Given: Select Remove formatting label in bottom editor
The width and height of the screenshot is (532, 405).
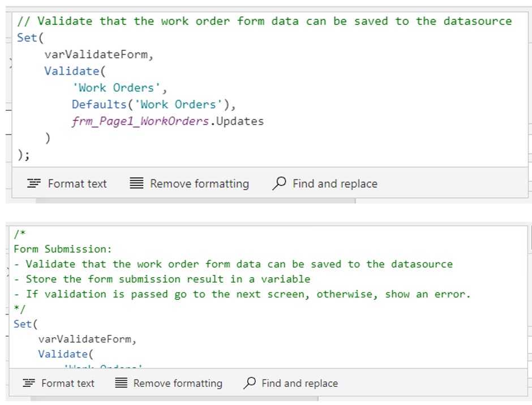Looking at the screenshot, I should pos(178,384).
